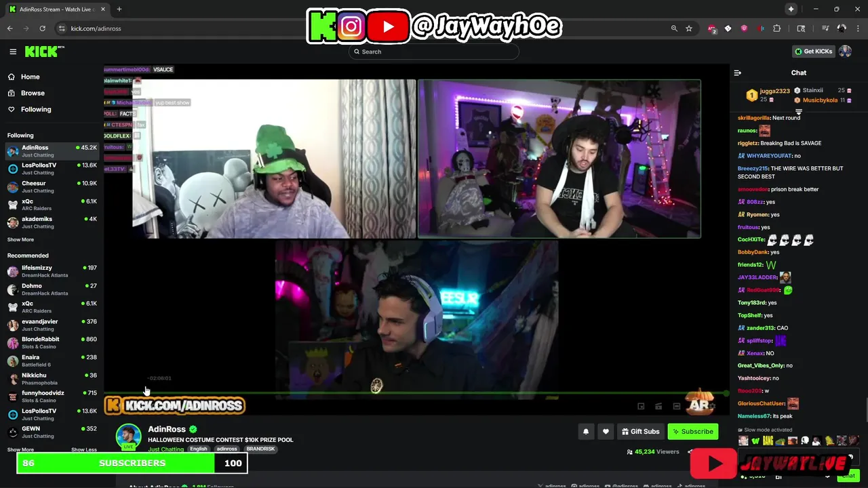868x488 pixels.
Task: Open funnyhoodvidz recommended channel
Action: [52, 396]
